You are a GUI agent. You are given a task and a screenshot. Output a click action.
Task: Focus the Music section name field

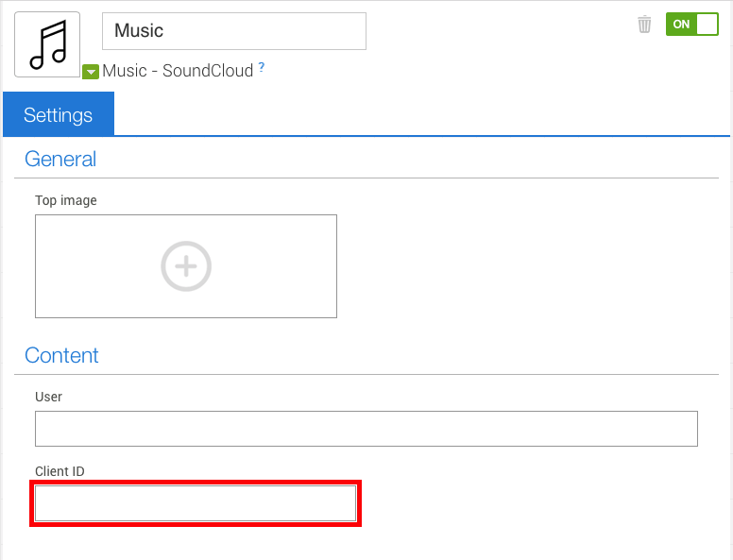pos(234,31)
